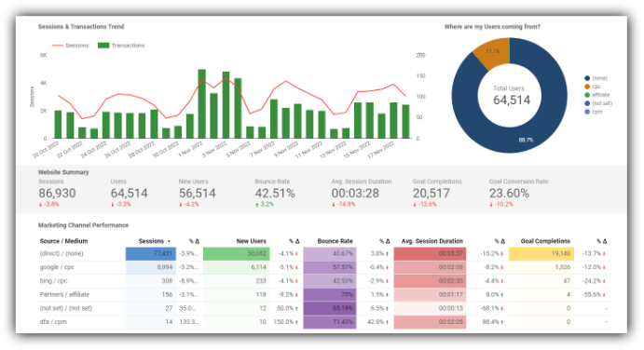This screenshot has width=644, height=350.
Task: Select the (not set) entry in donut legend
Action: coord(598,103)
